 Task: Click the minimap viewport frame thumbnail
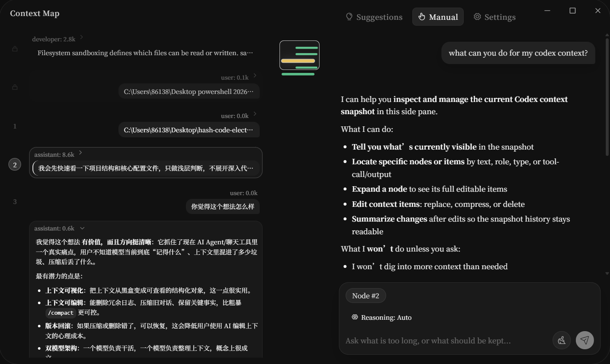299,55
